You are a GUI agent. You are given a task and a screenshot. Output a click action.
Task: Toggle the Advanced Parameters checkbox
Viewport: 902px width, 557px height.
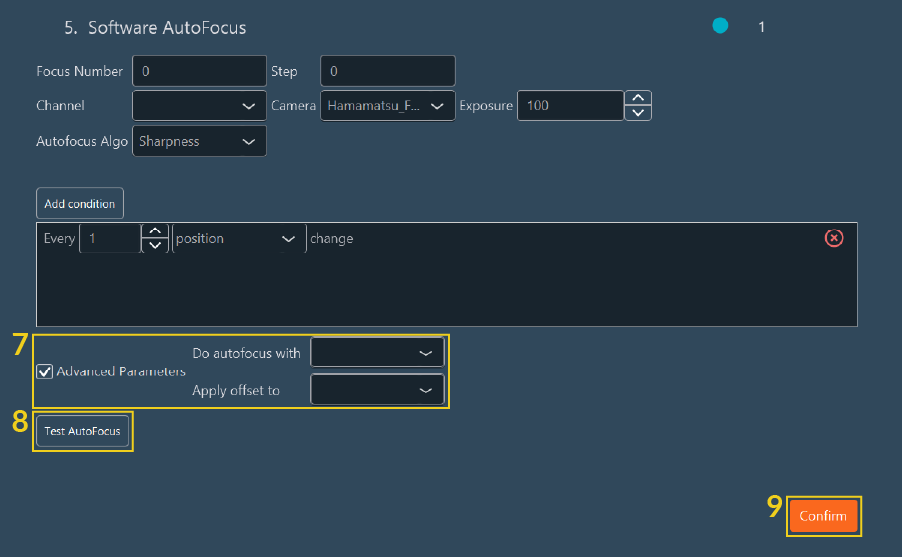[45, 372]
